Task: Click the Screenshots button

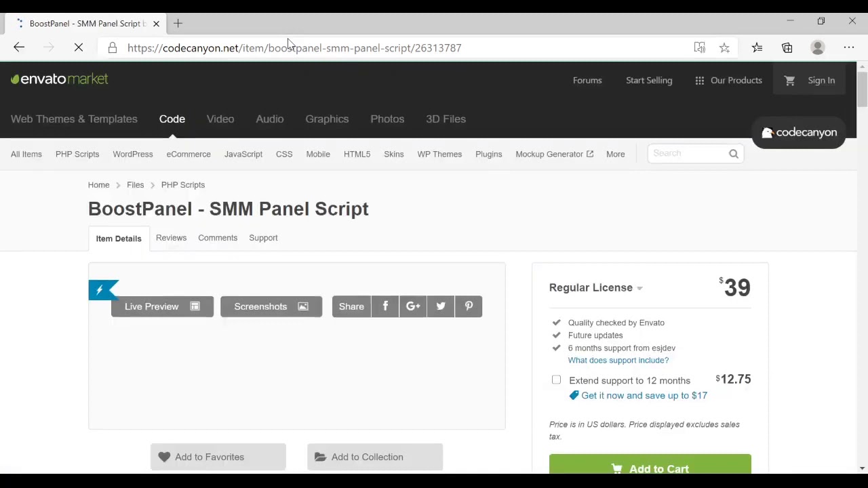Action: point(271,306)
